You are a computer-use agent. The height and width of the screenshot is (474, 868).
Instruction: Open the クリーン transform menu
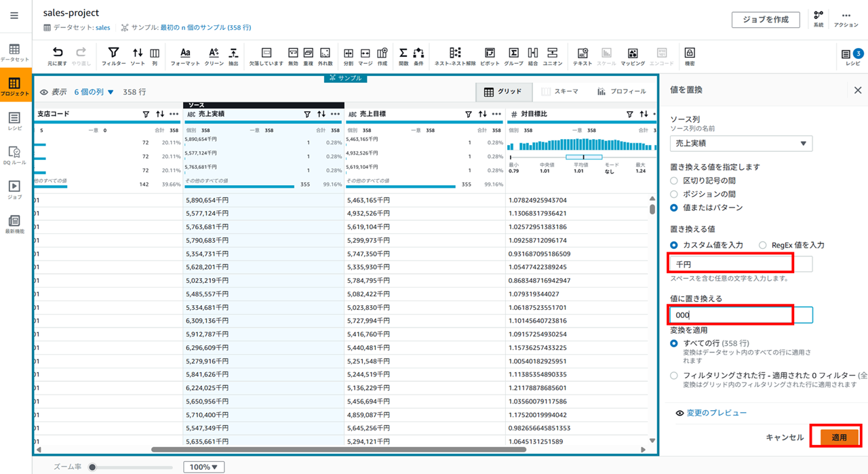214,56
